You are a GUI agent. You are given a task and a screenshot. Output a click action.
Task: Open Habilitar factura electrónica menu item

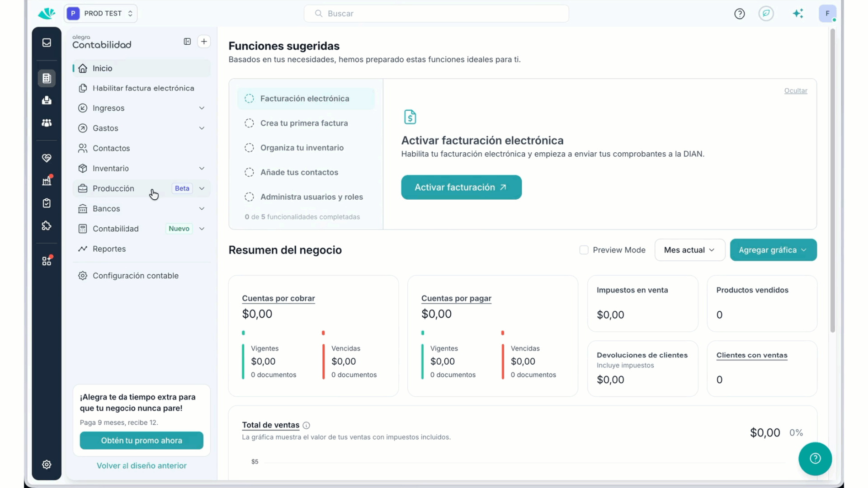coord(142,88)
